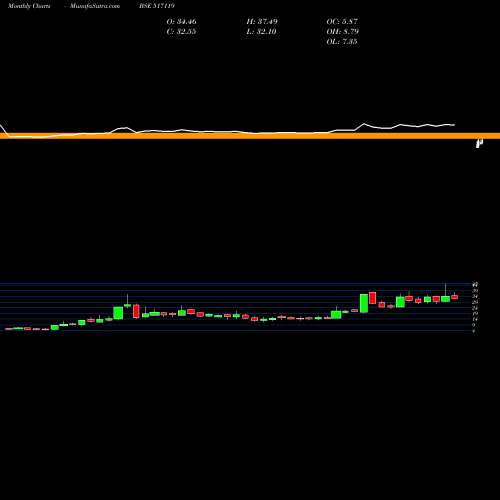
Task: Select the green candle with the tallest upper wick
Action: click(x=445, y=299)
